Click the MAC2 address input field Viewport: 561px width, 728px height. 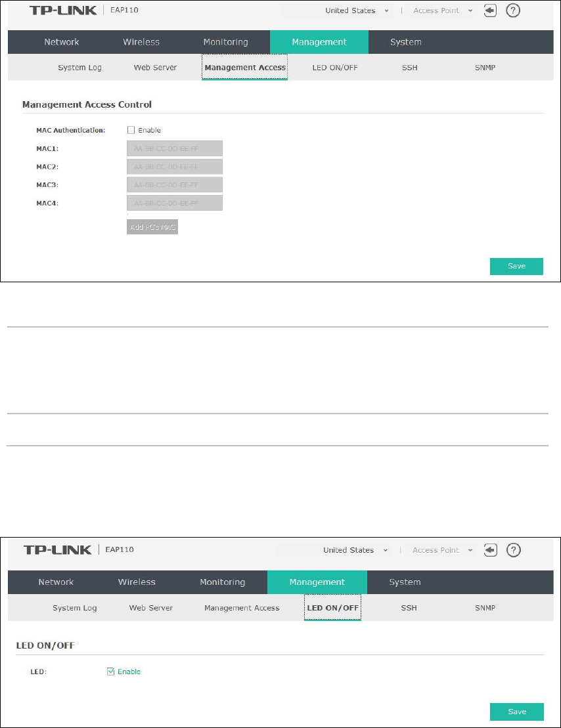[175, 167]
